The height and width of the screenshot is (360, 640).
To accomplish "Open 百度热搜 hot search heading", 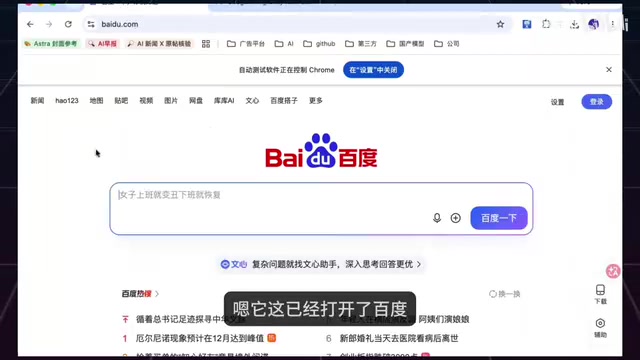I will (x=140, y=294).
